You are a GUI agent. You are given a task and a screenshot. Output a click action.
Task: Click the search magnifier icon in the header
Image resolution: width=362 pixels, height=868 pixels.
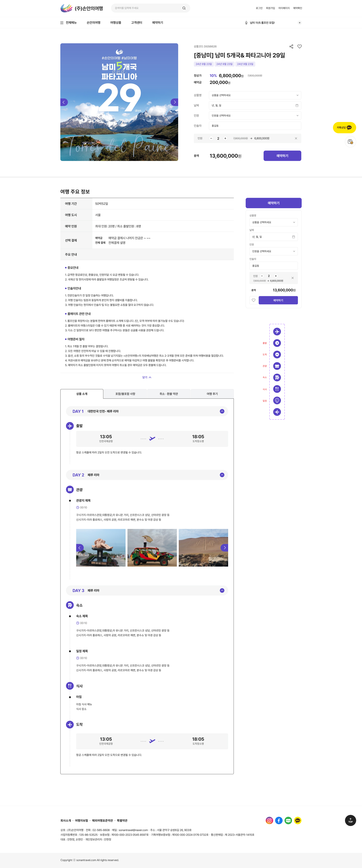coord(184,8)
